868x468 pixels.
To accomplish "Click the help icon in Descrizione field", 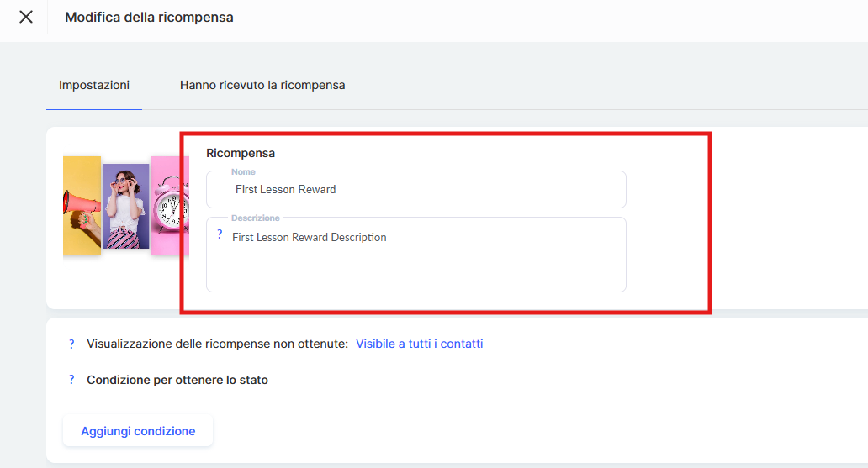I will [220, 234].
